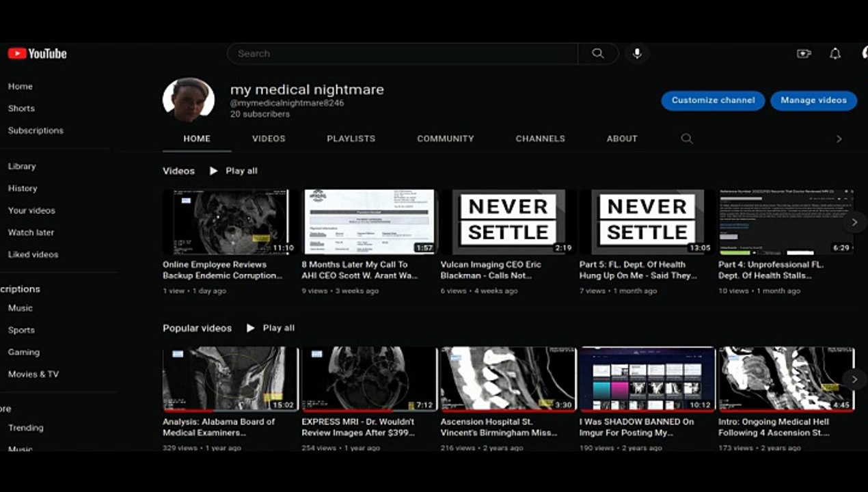The image size is (868, 492).
Task: Open the 8 Months Later video thumbnail
Action: [369, 222]
